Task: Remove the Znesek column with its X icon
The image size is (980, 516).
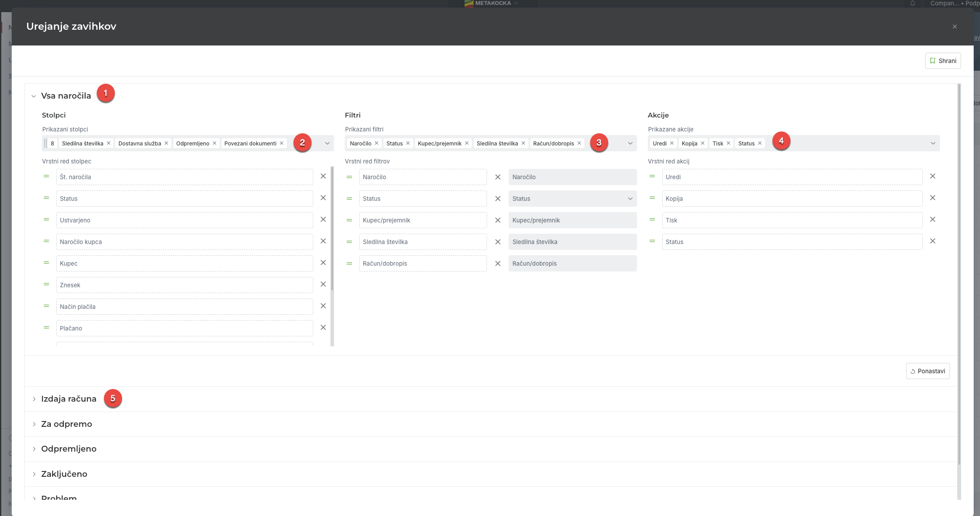Action: [323, 284]
